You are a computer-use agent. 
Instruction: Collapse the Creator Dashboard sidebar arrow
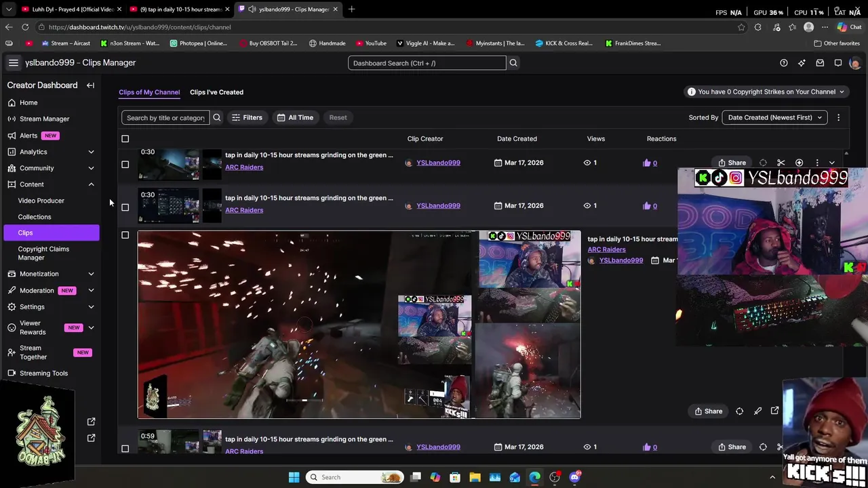[x=90, y=85]
